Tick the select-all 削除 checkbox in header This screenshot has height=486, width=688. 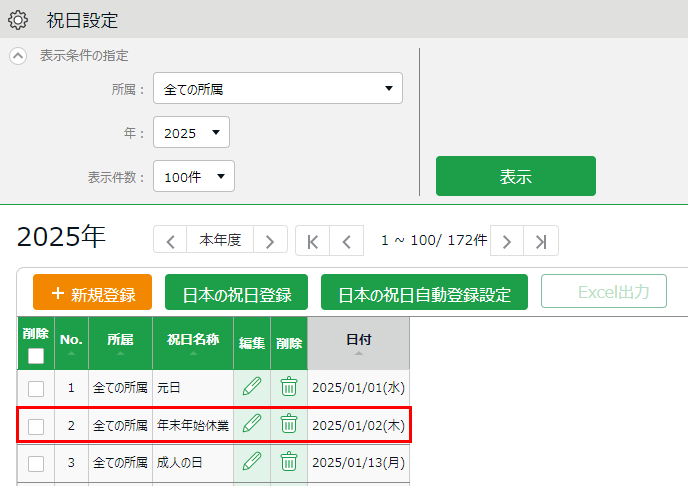(x=36, y=356)
